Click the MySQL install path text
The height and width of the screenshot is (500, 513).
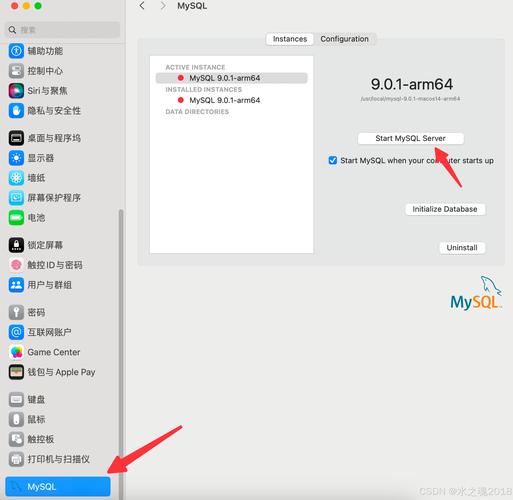410,99
